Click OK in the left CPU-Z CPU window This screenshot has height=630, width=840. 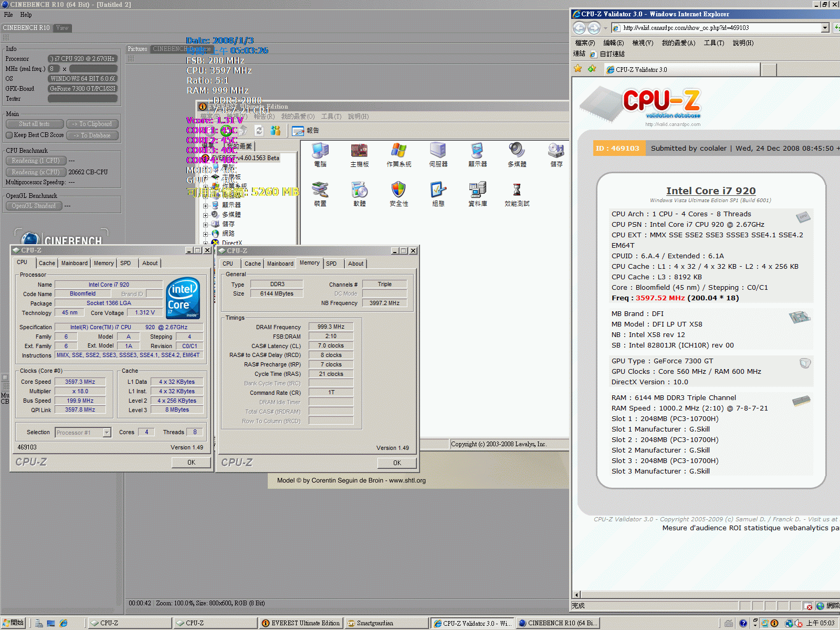click(x=192, y=463)
